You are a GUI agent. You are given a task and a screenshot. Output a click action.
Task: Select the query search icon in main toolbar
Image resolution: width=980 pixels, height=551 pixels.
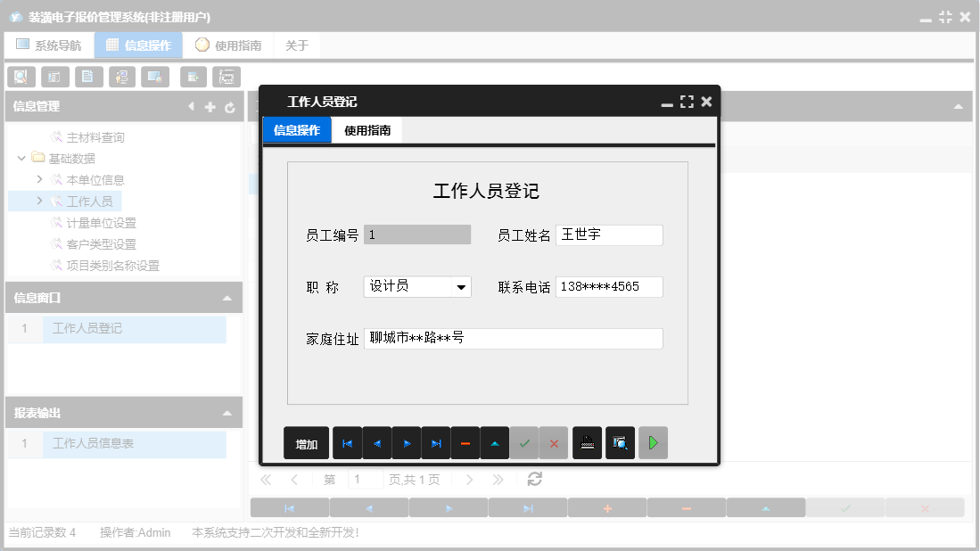tap(21, 77)
